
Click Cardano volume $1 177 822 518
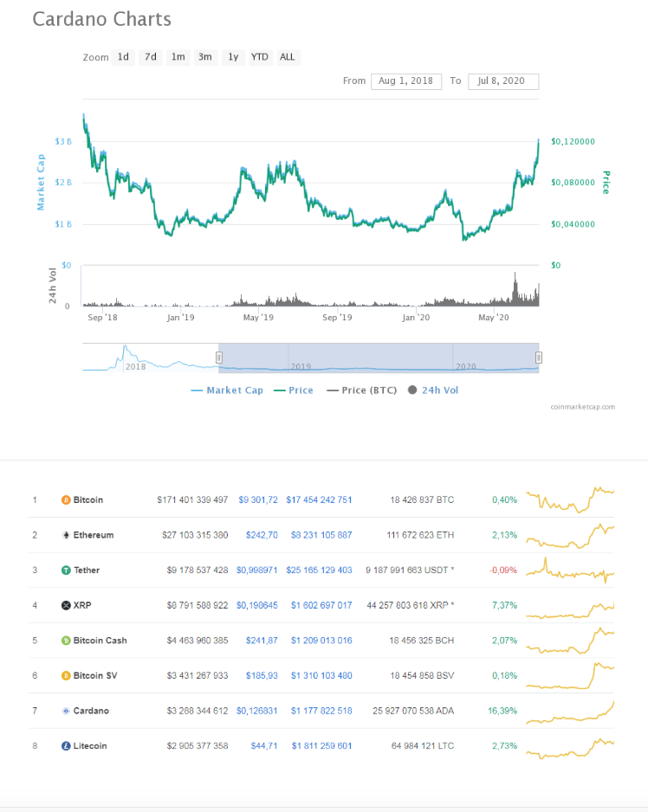click(321, 711)
